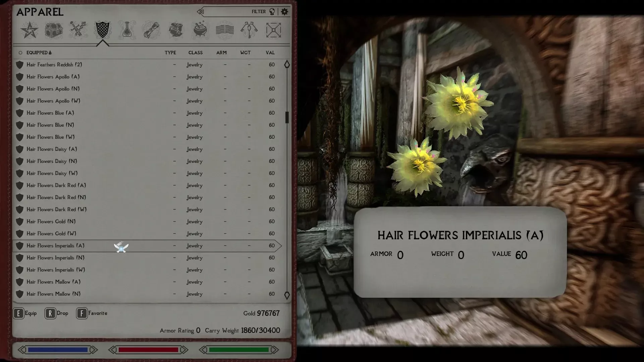Select Hair Flowers Dark Red (N) row
The image size is (644, 362).
pos(148,197)
